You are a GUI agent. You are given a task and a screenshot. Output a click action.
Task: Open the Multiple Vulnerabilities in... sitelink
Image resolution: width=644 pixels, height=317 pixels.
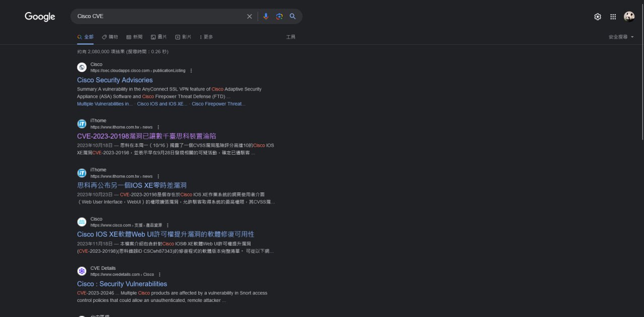(x=105, y=104)
